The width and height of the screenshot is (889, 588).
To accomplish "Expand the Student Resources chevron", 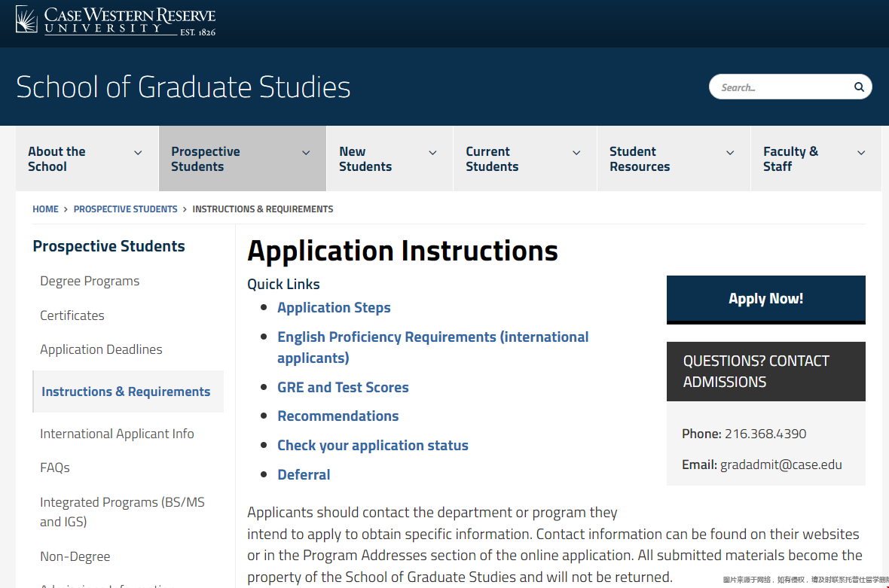I will coord(730,152).
